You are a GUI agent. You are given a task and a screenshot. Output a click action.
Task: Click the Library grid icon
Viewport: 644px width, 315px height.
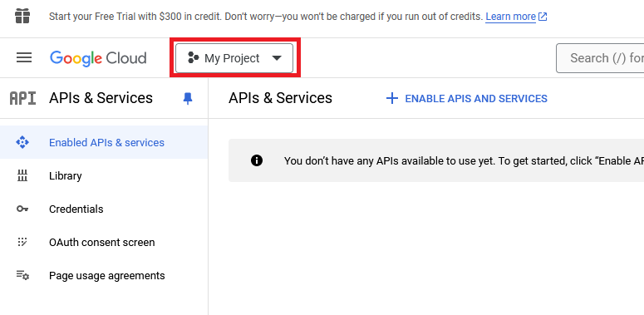(22, 175)
